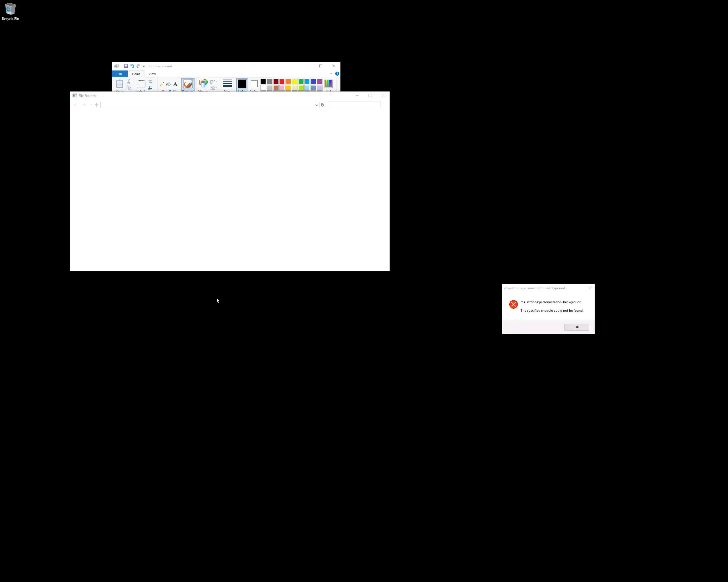The image size is (728, 582).
Task: Choose the yellow color in palette
Action: pos(294,82)
